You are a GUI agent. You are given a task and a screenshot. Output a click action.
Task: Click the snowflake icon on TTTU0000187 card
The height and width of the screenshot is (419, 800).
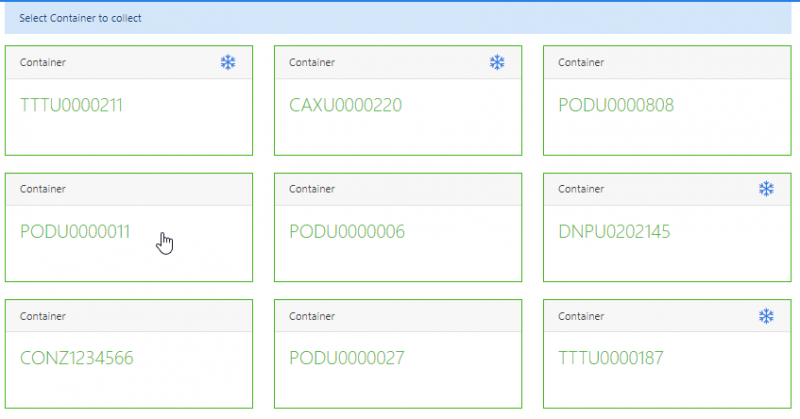coord(766,316)
